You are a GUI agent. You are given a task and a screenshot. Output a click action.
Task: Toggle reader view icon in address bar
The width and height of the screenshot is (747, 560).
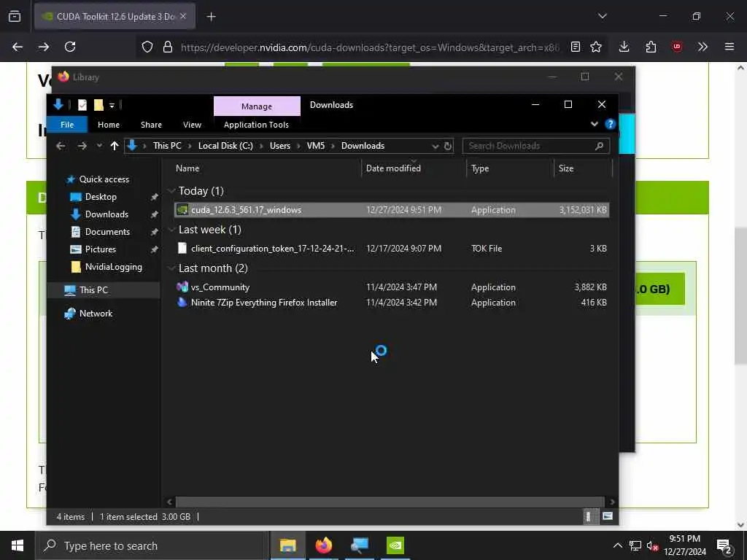coord(576,47)
